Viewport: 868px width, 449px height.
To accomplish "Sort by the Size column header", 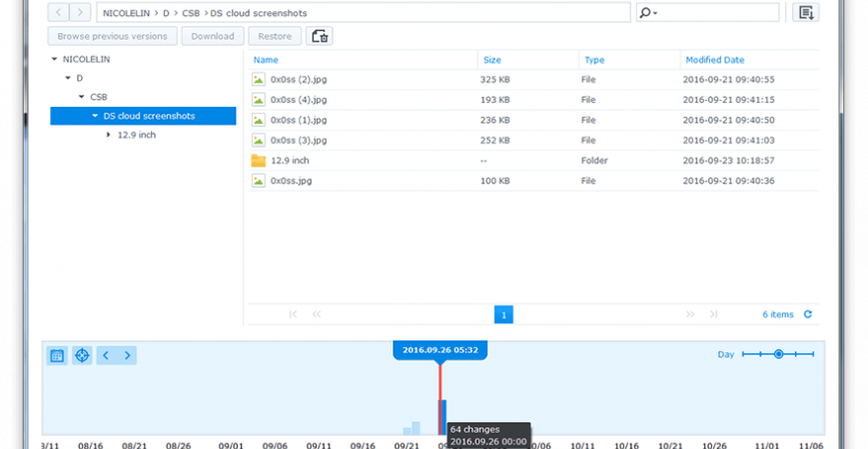I will pos(491,60).
